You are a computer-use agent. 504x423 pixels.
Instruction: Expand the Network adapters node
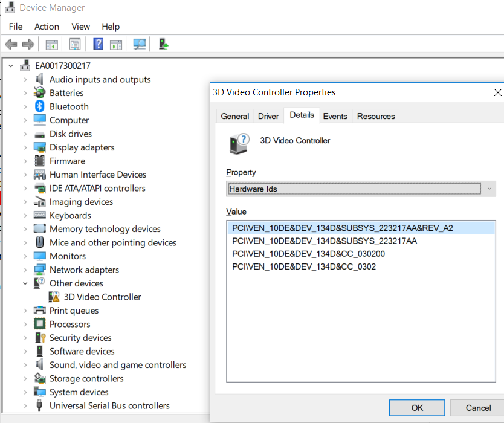pyautogui.click(x=25, y=270)
